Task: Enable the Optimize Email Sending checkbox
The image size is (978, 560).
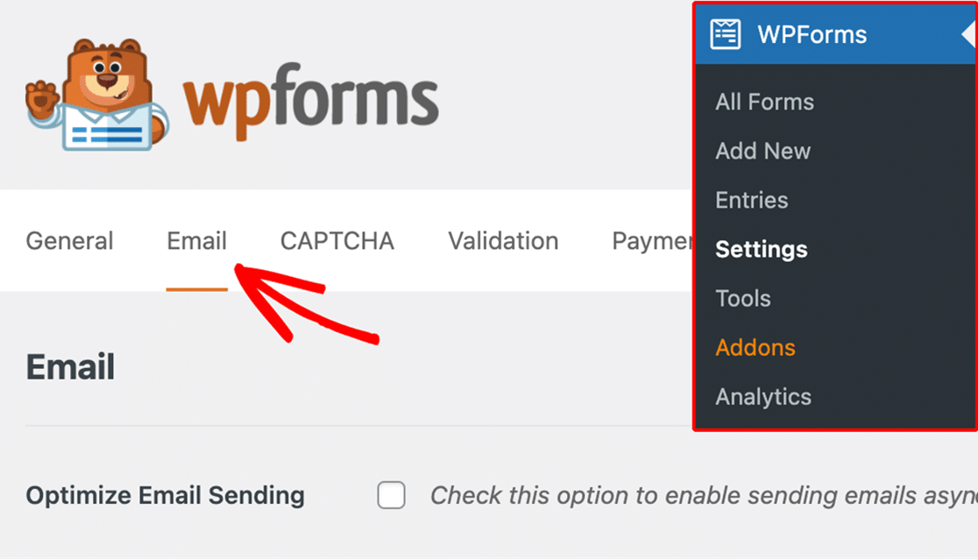Action: 391,495
